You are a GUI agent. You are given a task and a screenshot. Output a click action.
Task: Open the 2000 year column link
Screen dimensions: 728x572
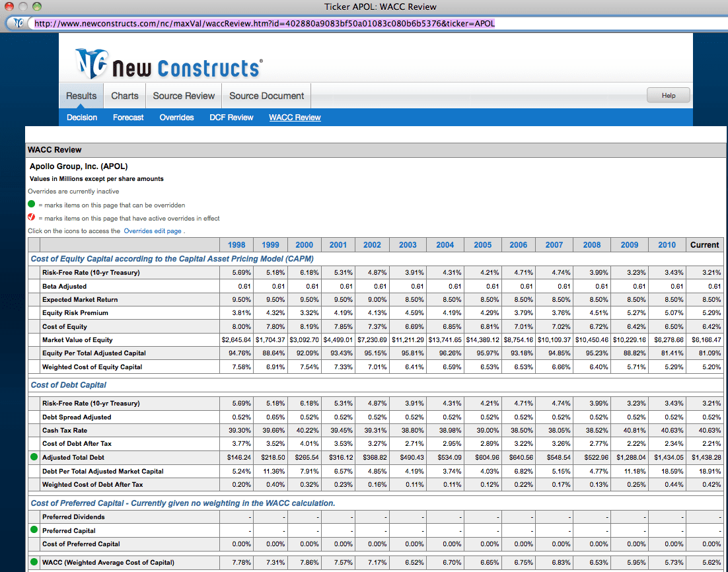(x=304, y=244)
